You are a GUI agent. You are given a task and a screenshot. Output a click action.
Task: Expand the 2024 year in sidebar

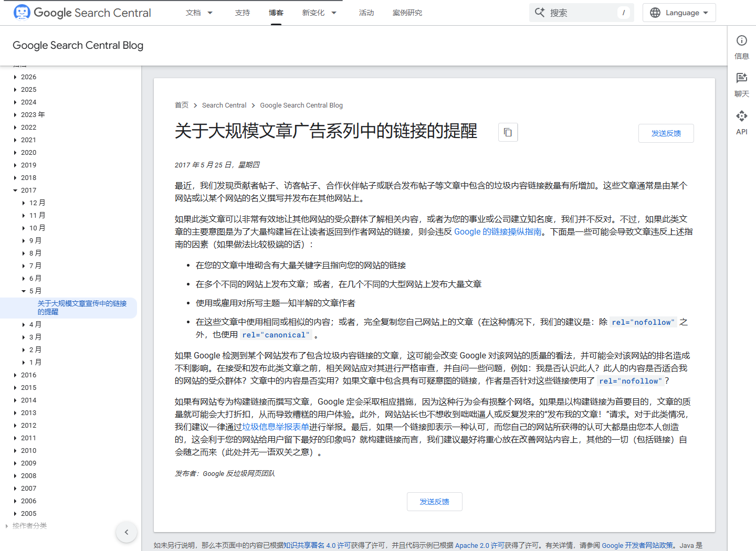click(x=15, y=102)
